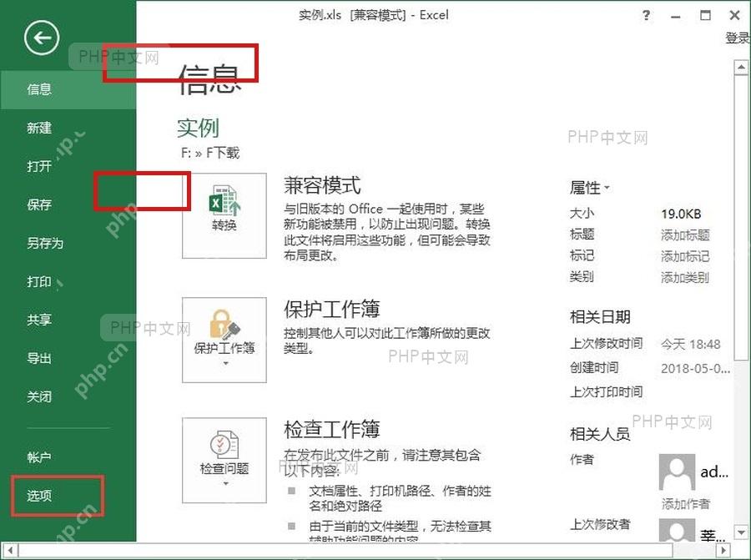Click the Excel help question mark
The height and width of the screenshot is (560, 751).
coord(646,15)
